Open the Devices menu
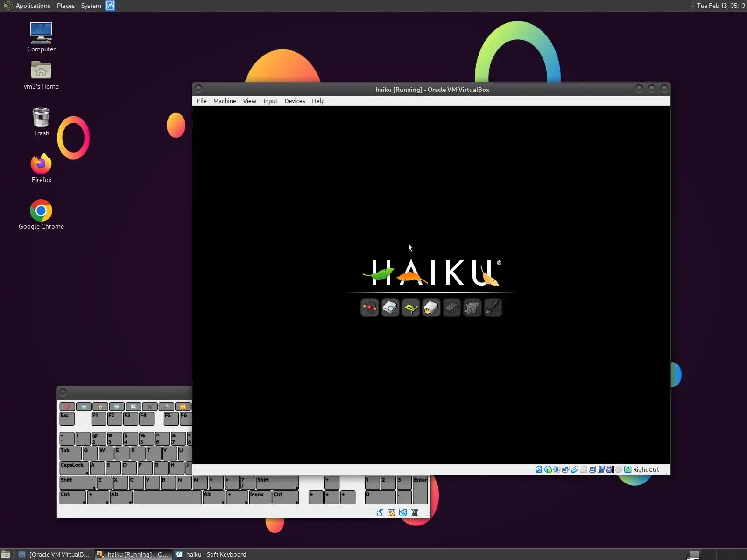Image resolution: width=747 pixels, height=560 pixels. (x=295, y=101)
